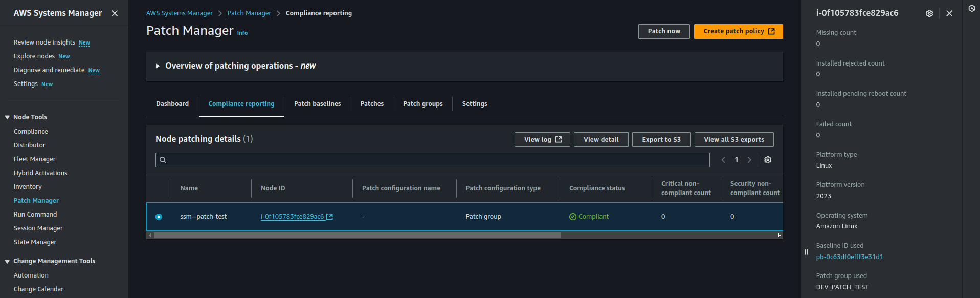Collapse the Node Tools sidebar section

(7, 117)
